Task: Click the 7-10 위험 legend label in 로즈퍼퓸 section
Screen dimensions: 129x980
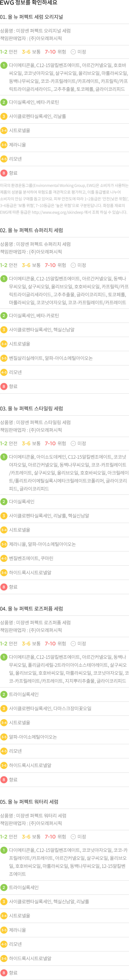Action: click(55, 644)
